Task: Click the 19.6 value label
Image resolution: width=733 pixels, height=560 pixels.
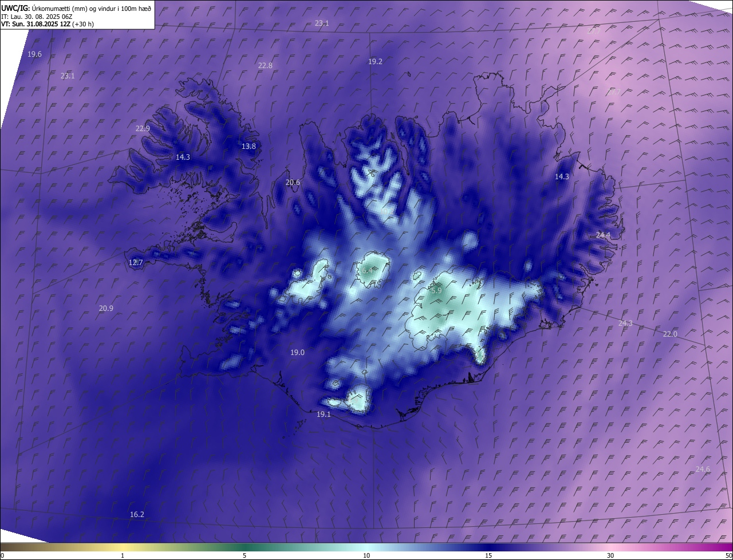Action: click(34, 54)
